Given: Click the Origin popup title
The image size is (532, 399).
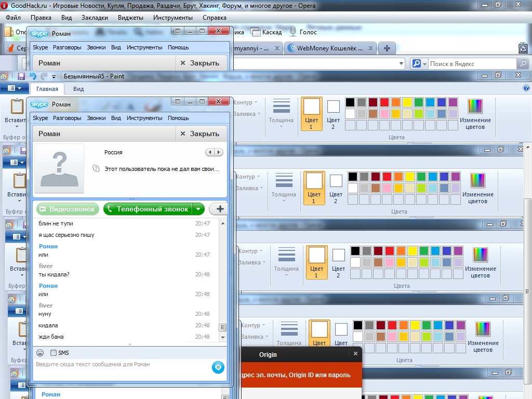Looking at the screenshot, I should (x=268, y=354).
